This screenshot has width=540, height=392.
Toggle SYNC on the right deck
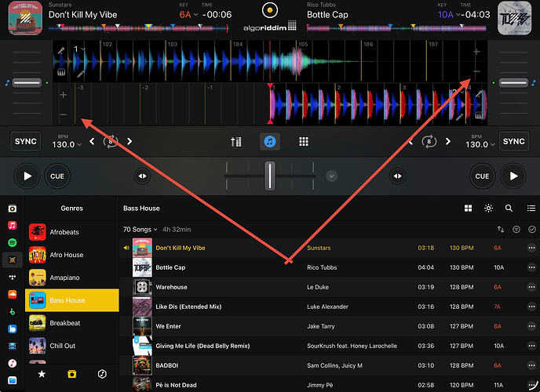click(x=513, y=142)
